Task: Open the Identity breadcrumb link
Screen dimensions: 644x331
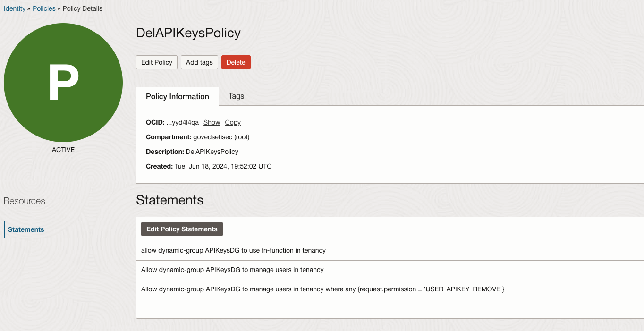Action: click(x=14, y=8)
